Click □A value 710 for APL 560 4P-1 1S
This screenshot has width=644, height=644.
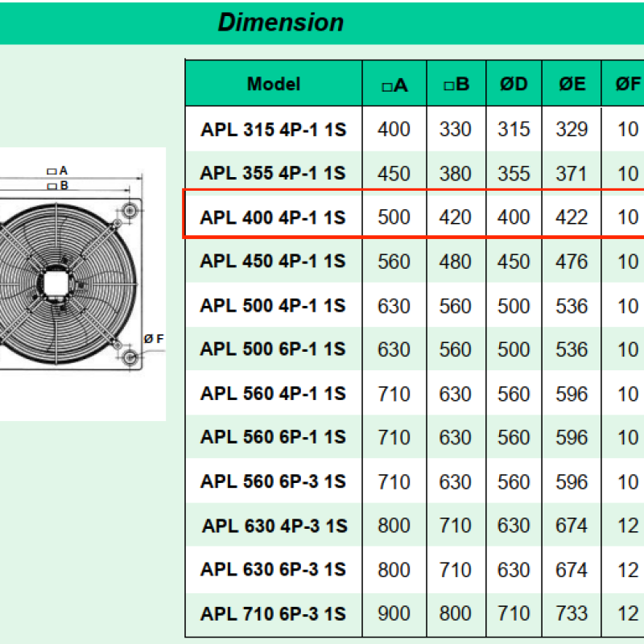point(394,394)
